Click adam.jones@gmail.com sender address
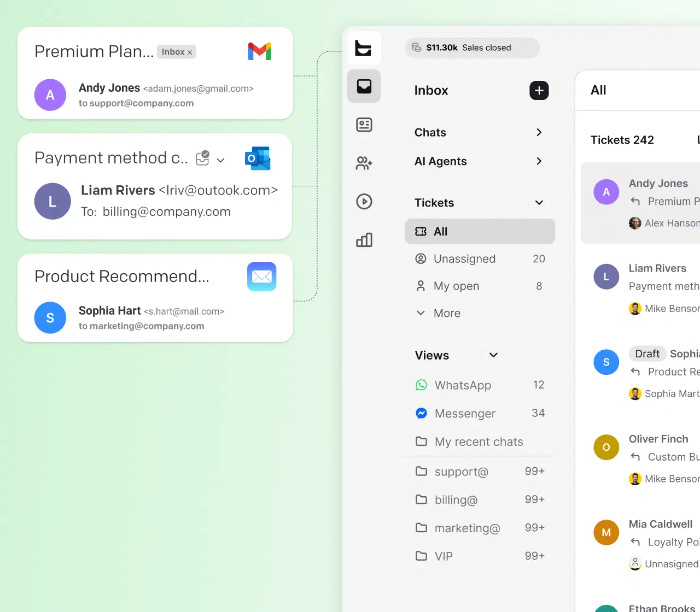 tap(199, 89)
